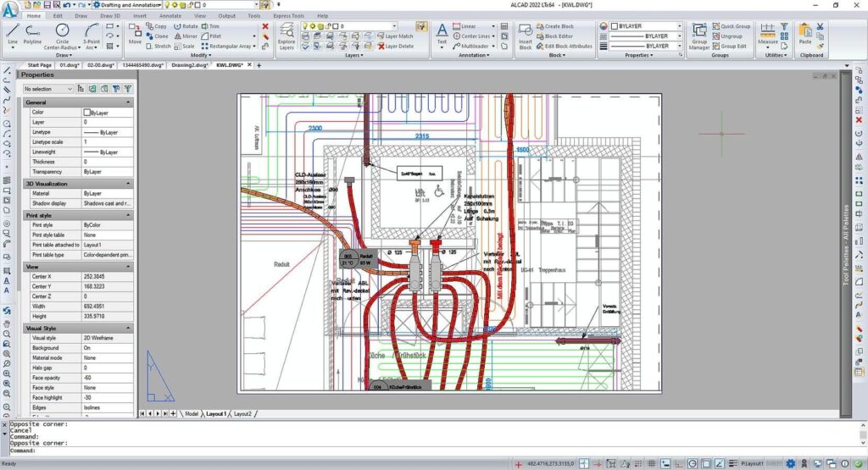Screen dimensions: 868x470
Task: Select the Text annotation tool
Action: tap(442, 34)
